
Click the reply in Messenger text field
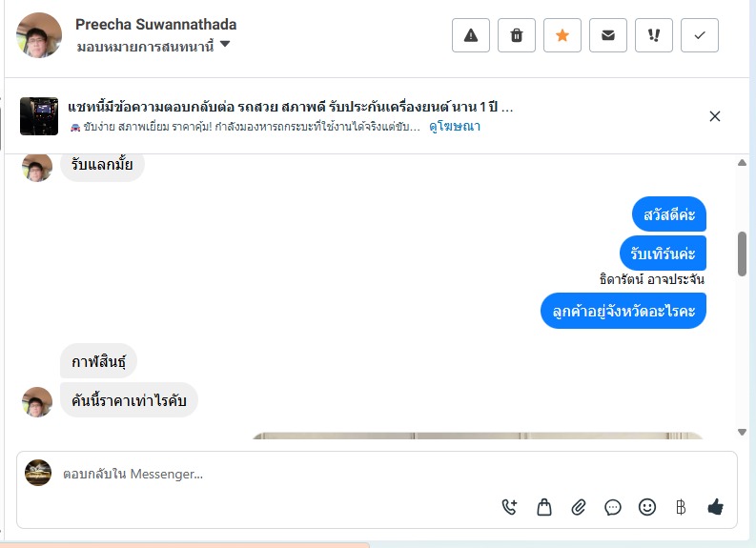[x=376, y=474]
